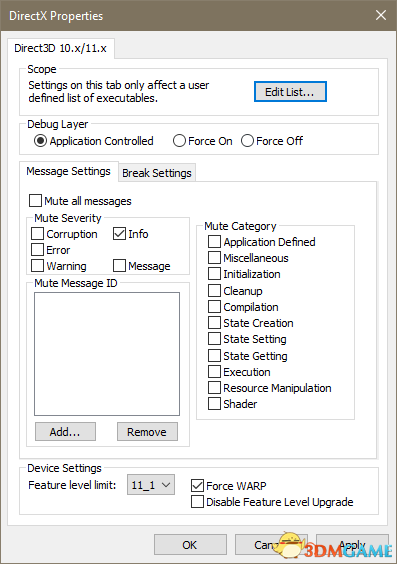Click the Cancel button
Viewport: 397px width, 564px height.
click(x=271, y=545)
